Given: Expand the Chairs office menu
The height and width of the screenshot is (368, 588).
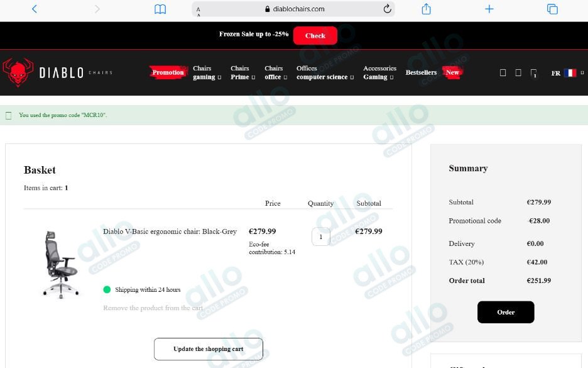Looking at the screenshot, I should (x=276, y=72).
